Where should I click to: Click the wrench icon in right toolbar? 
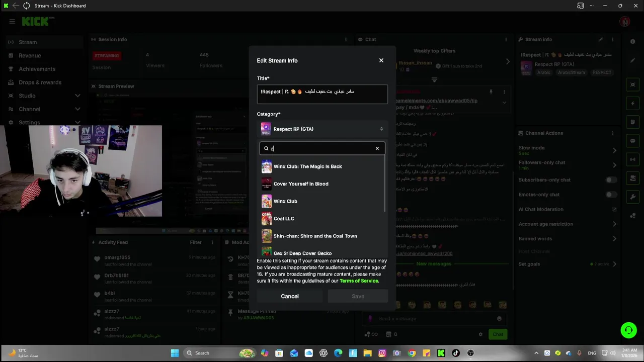point(632,197)
